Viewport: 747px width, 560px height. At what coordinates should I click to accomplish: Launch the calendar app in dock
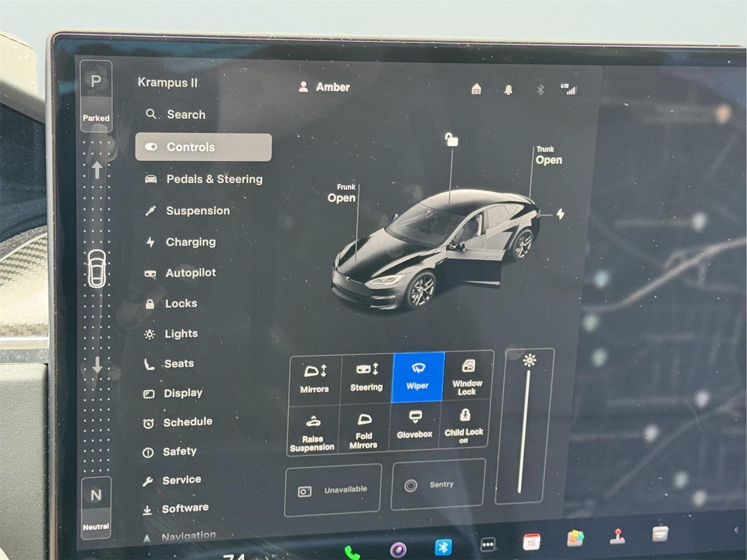(x=531, y=542)
